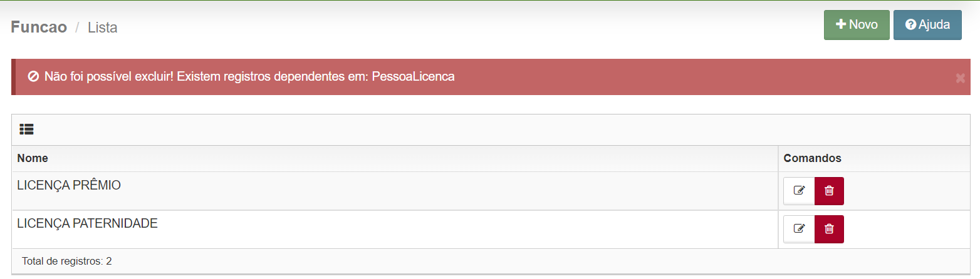980x279 pixels.
Task: Delete the LICENÇA PATERNIDADE record with trash icon
Action: point(829,229)
